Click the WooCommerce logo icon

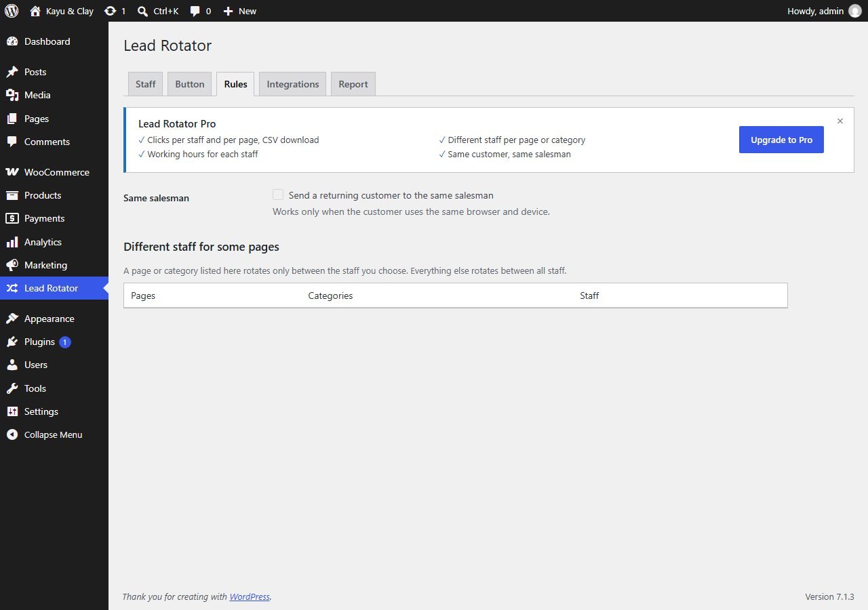click(12, 172)
